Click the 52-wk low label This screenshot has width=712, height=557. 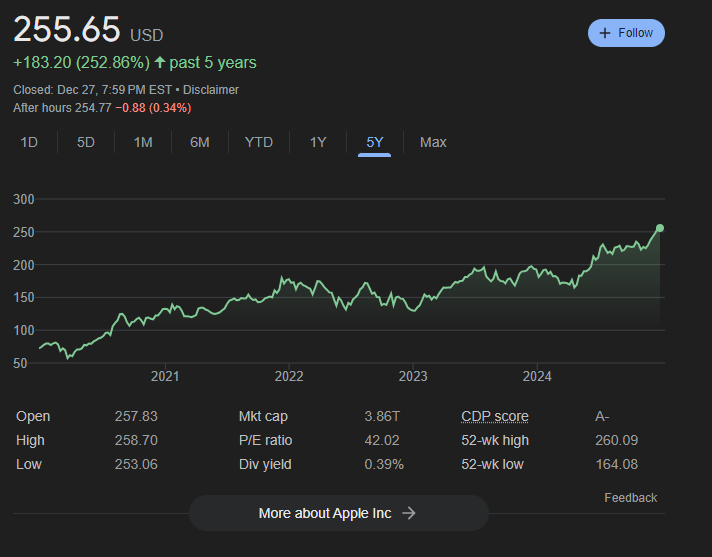point(492,464)
